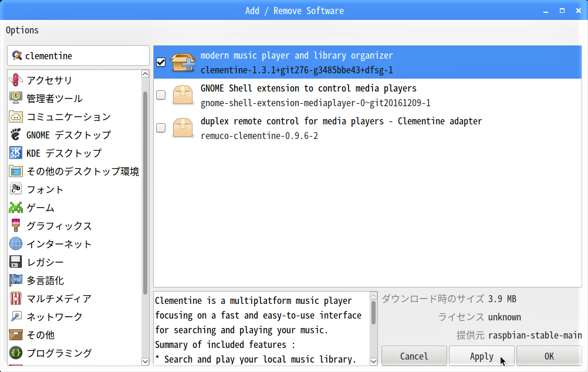
Task: Click the search magnifier icon
Action: pyautogui.click(x=16, y=56)
